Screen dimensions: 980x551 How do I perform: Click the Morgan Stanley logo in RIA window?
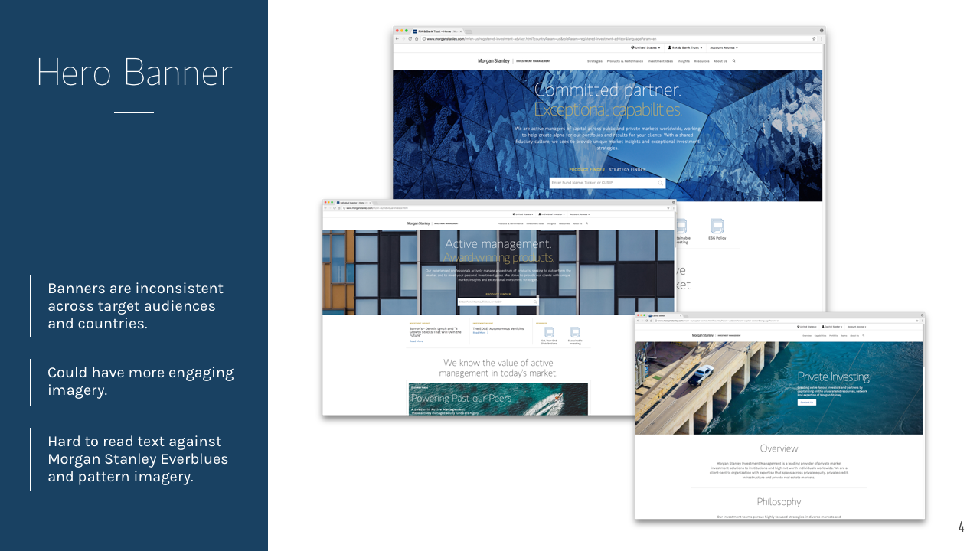click(x=494, y=60)
